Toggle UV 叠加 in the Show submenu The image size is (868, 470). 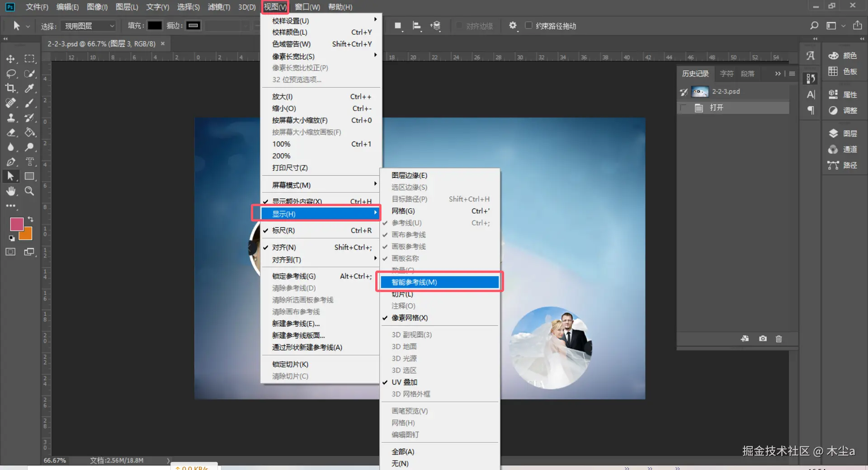pos(440,382)
